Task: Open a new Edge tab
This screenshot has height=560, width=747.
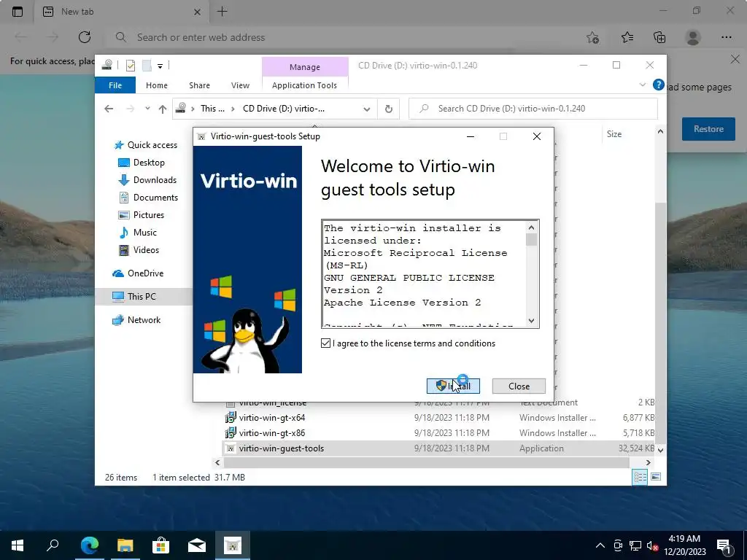Action: click(x=222, y=12)
